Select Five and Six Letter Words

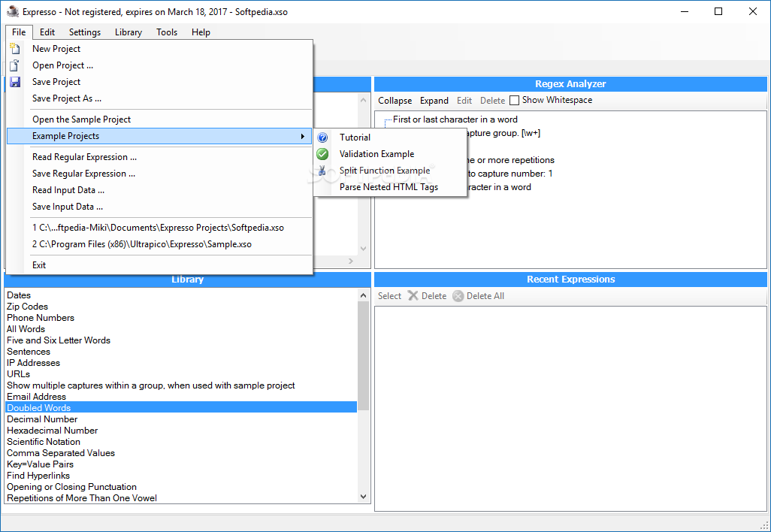point(181,340)
